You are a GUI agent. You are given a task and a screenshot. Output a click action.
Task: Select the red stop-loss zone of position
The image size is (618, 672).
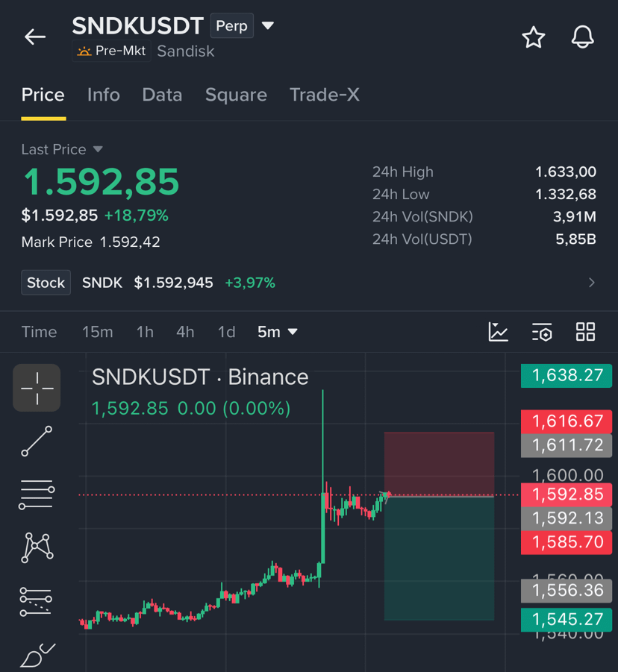click(x=439, y=464)
